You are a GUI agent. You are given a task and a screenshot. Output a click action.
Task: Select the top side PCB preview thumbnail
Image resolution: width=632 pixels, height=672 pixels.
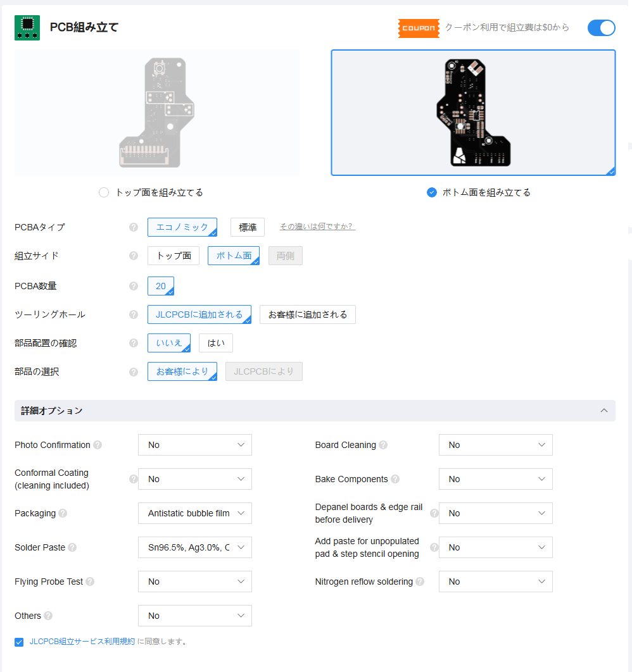(157, 112)
